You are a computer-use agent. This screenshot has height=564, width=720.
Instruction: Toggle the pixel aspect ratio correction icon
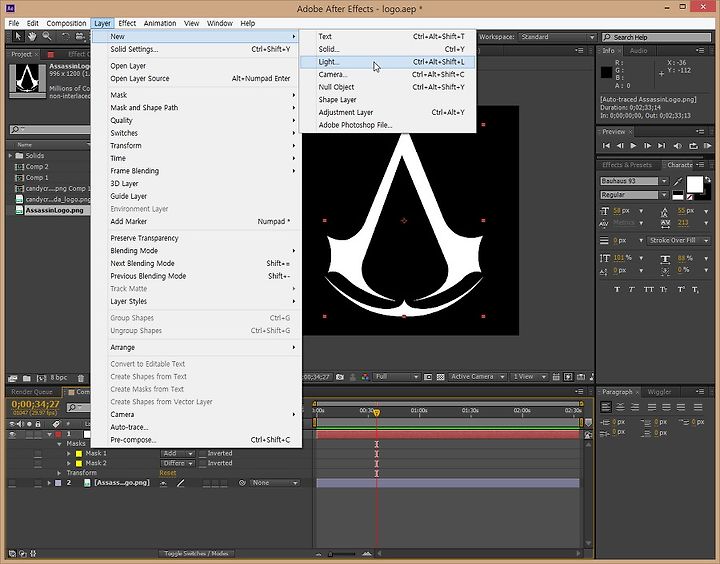(x=556, y=377)
